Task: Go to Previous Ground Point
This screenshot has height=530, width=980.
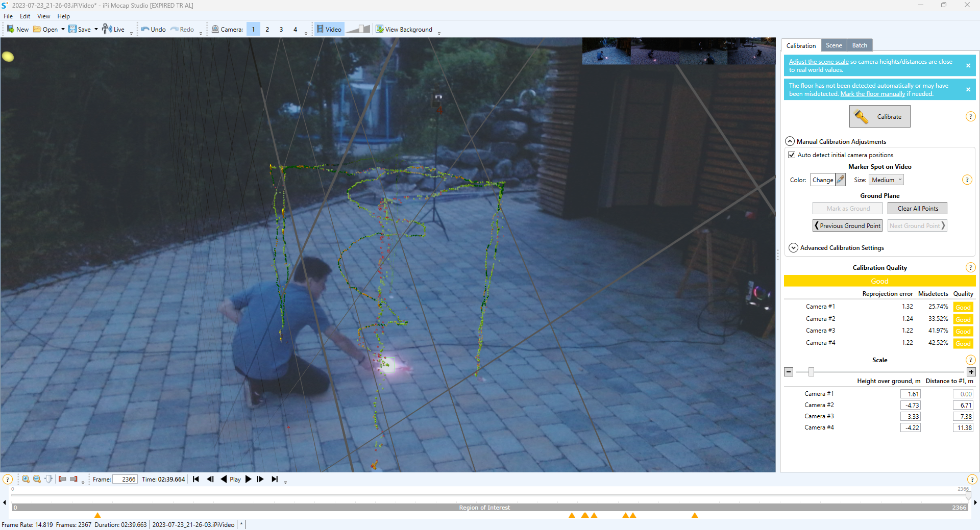Action: click(847, 225)
